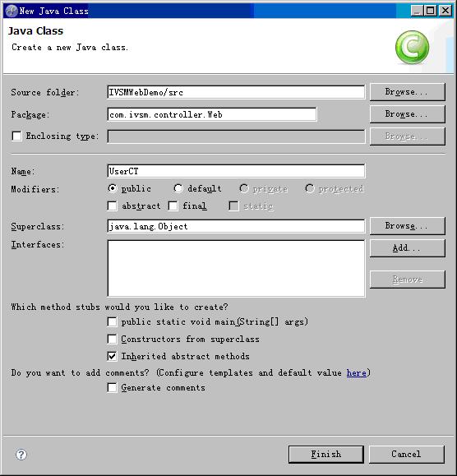The image size is (457, 476).
Task: Click the Eclipse icon in title bar
Action: coord(12,11)
